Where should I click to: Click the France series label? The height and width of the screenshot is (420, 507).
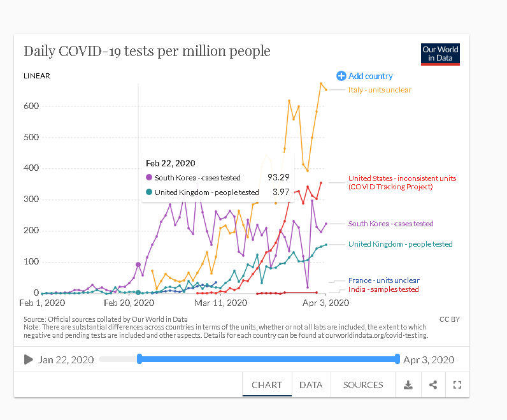click(383, 280)
